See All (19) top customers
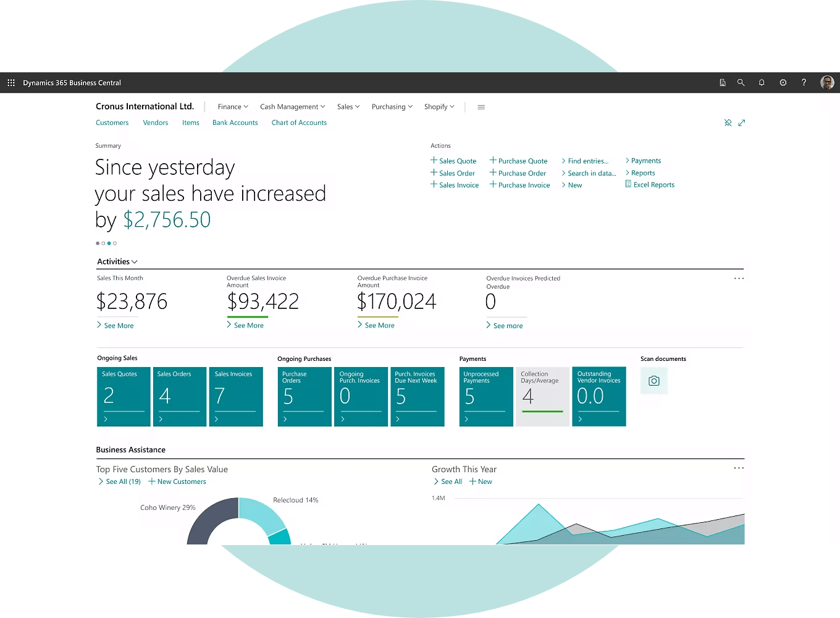840x618 pixels. 120,481
